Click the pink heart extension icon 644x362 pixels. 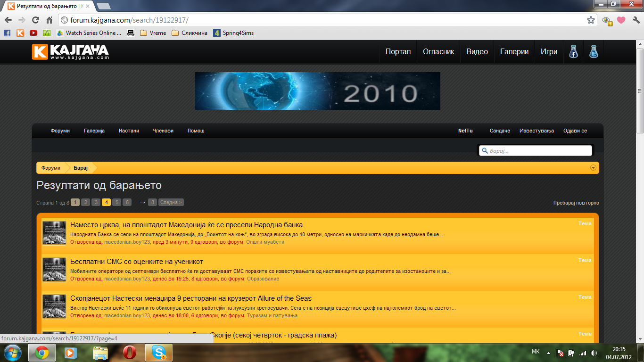(x=621, y=20)
